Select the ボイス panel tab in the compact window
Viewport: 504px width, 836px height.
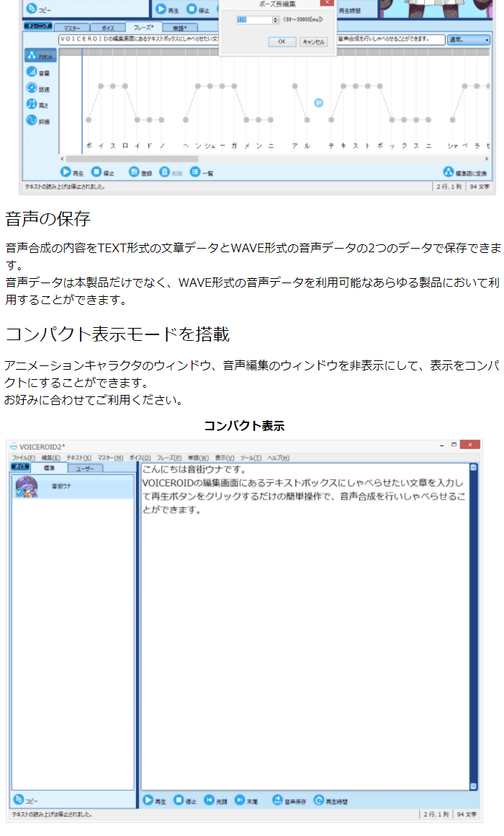[x=20, y=467]
